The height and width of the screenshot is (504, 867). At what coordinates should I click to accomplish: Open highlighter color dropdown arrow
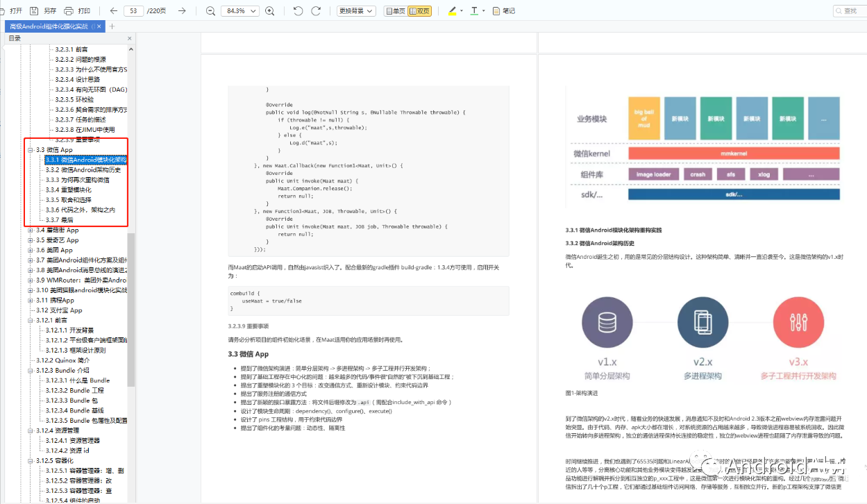[462, 11]
